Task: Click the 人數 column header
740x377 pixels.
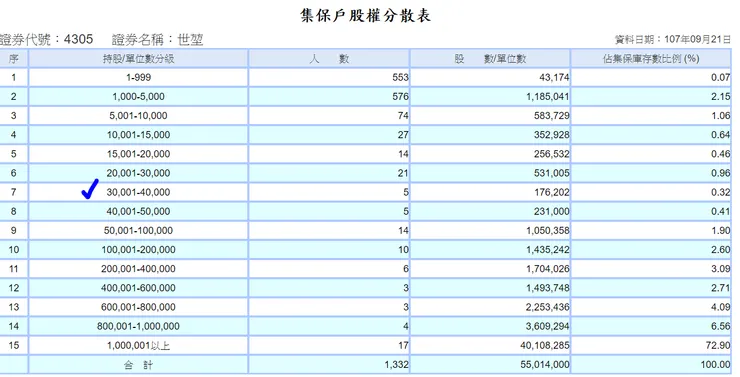Action: coord(329,59)
